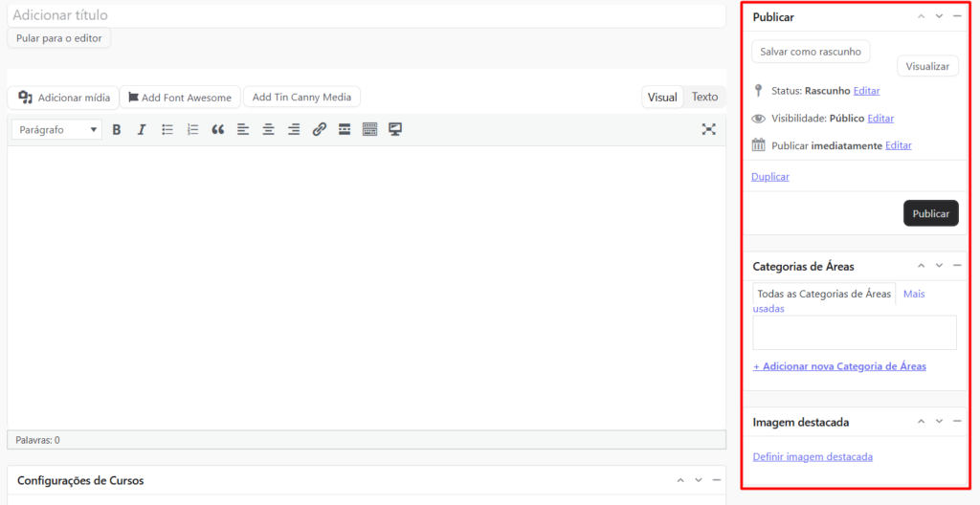The width and height of the screenshot is (980, 505).
Task: Open the Mais usadas categories tab
Action: pyautogui.click(x=913, y=294)
